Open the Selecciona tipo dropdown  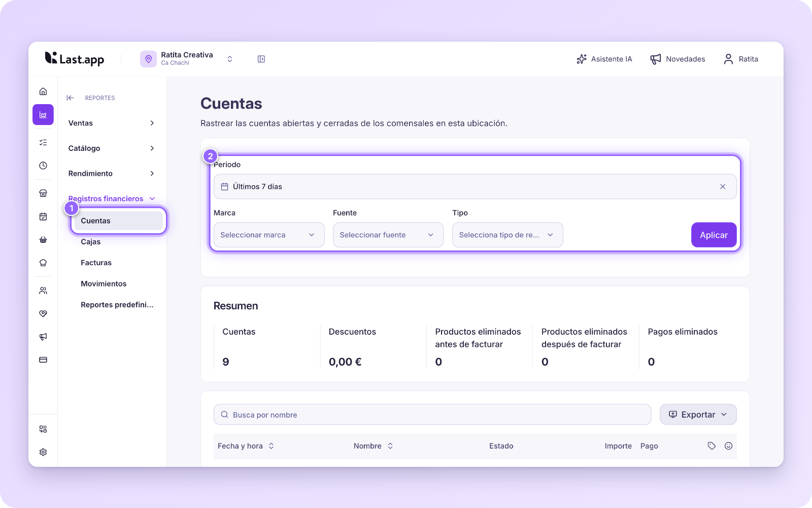pos(507,235)
